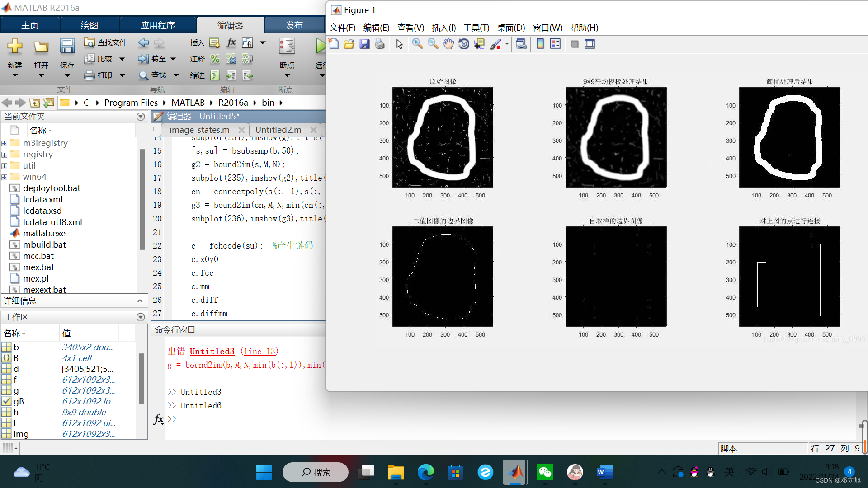Viewport: 868px width, 488px height.
Task: Switch to the 绘图 ribbon tab
Action: (89, 25)
